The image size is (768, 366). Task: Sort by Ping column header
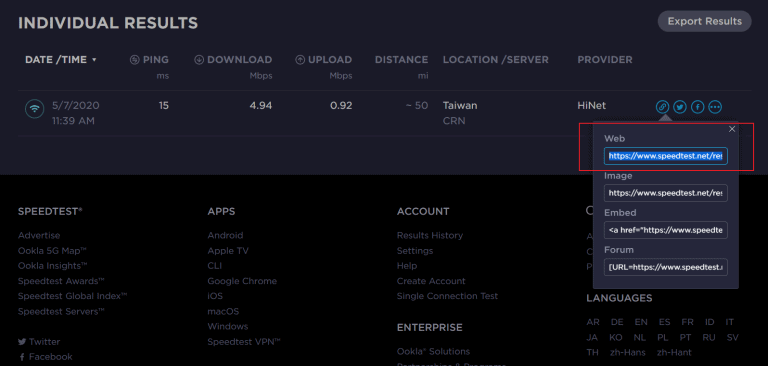(x=149, y=60)
